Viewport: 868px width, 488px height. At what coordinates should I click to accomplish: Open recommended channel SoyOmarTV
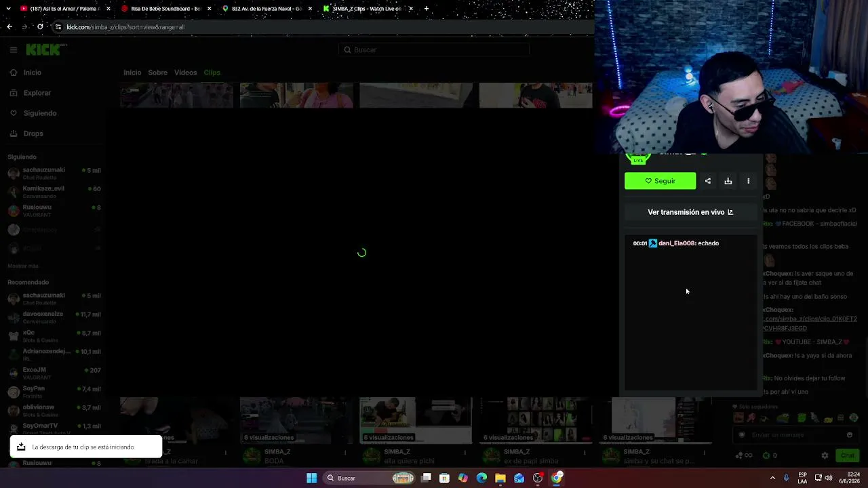point(54,428)
